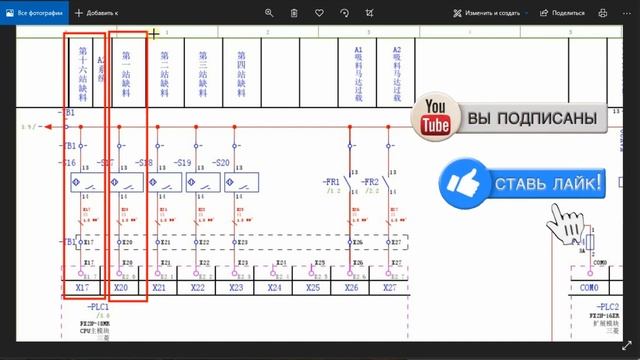Select the X24 input cell

click(x=274, y=288)
